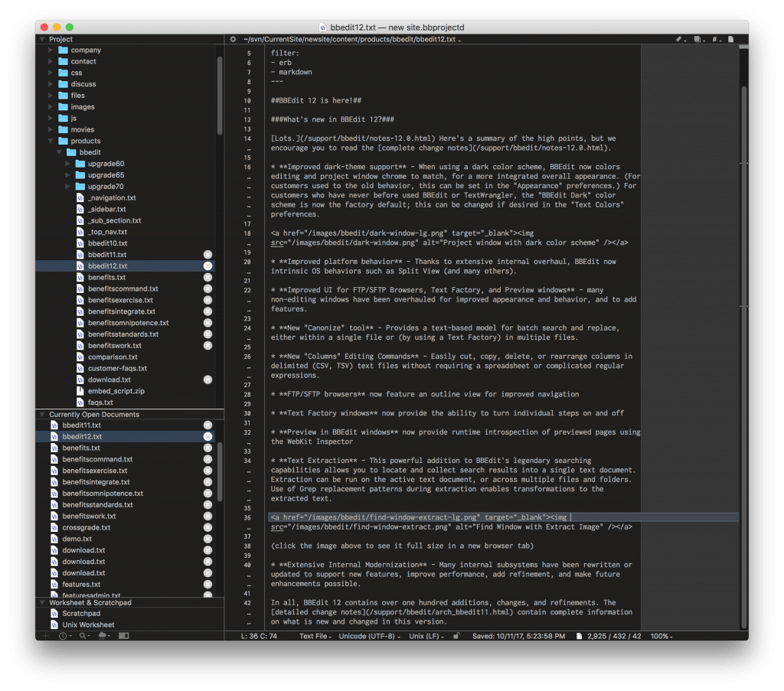
Task: Toggle the file lock icon in the status bar
Action: (x=456, y=636)
